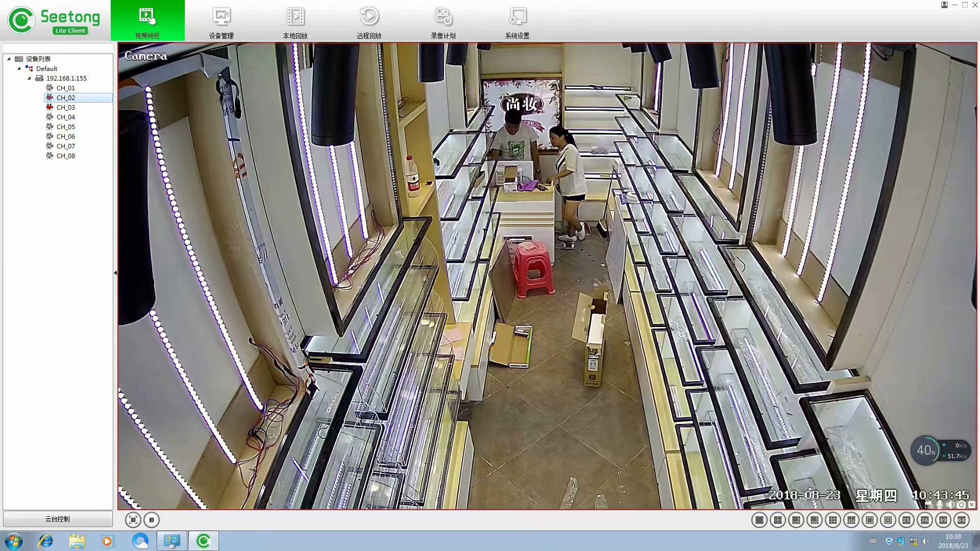Collapse the Default group node
This screenshot has width=980, height=551.
19,68
